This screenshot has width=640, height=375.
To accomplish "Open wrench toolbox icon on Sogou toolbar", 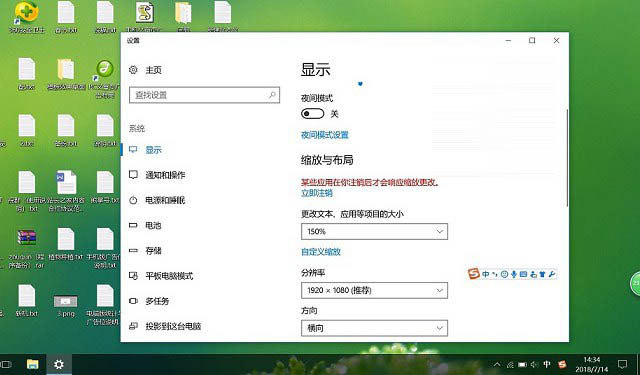I will coord(552,274).
